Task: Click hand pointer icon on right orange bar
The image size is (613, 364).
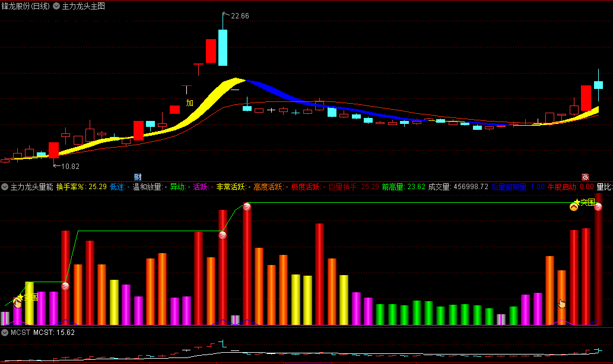Action: point(562,304)
